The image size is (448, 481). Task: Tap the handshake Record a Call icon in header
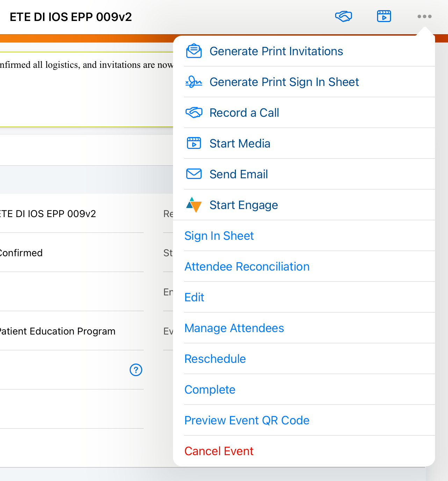[x=343, y=16]
